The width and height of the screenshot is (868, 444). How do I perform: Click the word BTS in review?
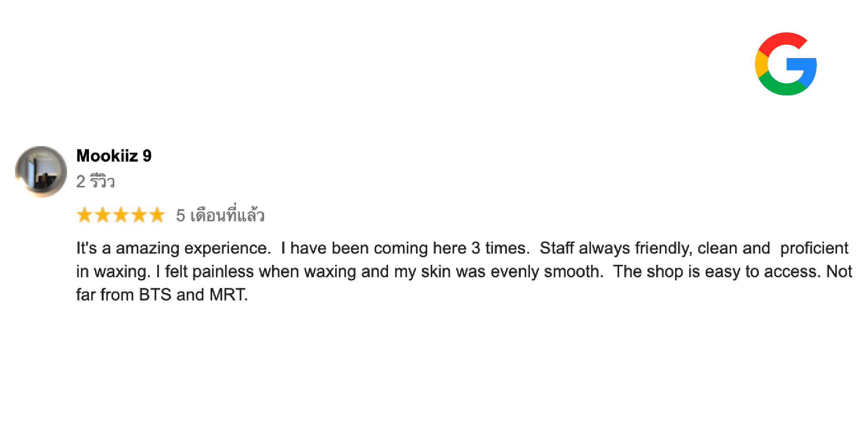tap(155, 295)
